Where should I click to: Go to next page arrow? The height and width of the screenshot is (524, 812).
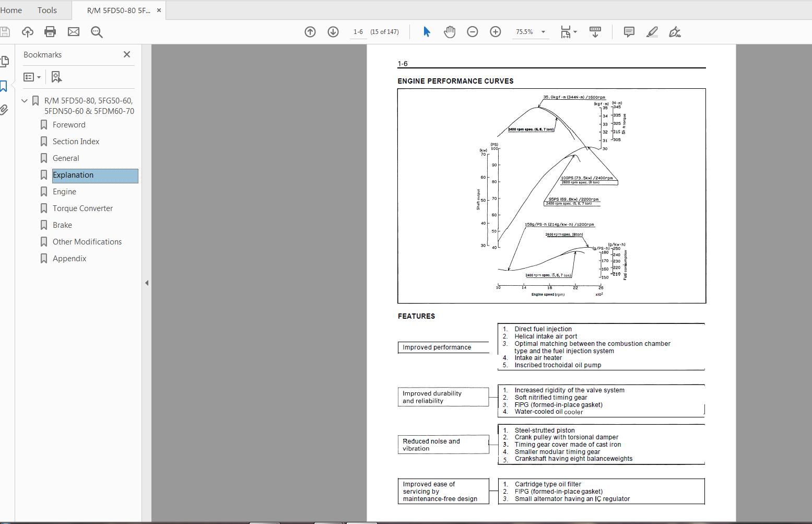[333, 32]
